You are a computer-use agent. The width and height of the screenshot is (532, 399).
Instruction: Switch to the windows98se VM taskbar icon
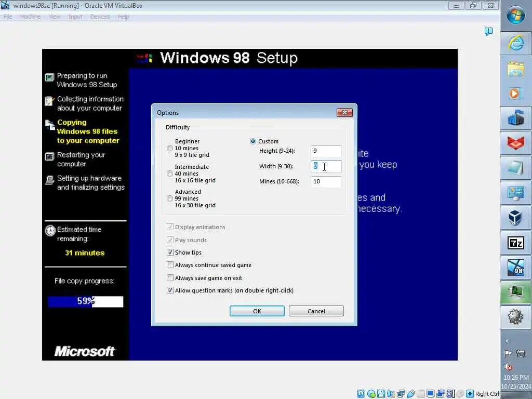pos(516,268)
